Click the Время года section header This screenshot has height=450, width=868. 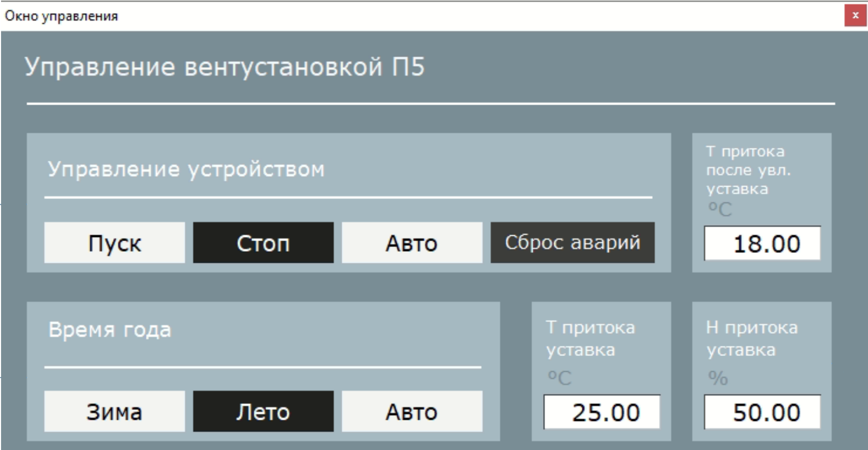(110, 329)
